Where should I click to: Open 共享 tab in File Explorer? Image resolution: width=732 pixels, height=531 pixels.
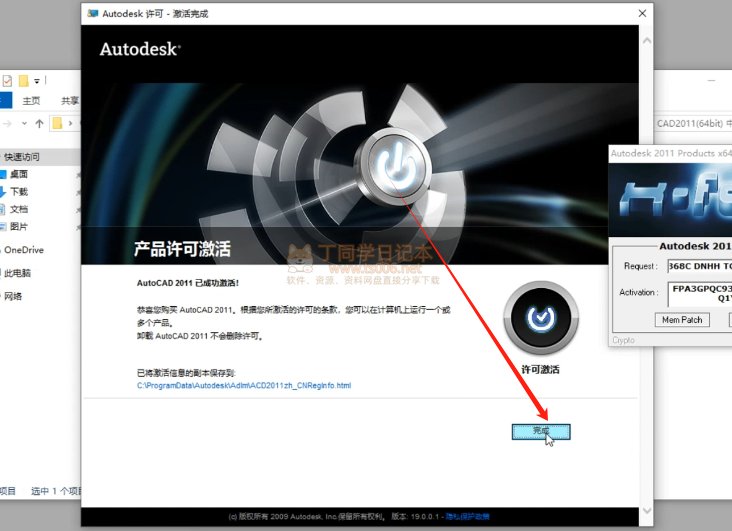(70, 100)
